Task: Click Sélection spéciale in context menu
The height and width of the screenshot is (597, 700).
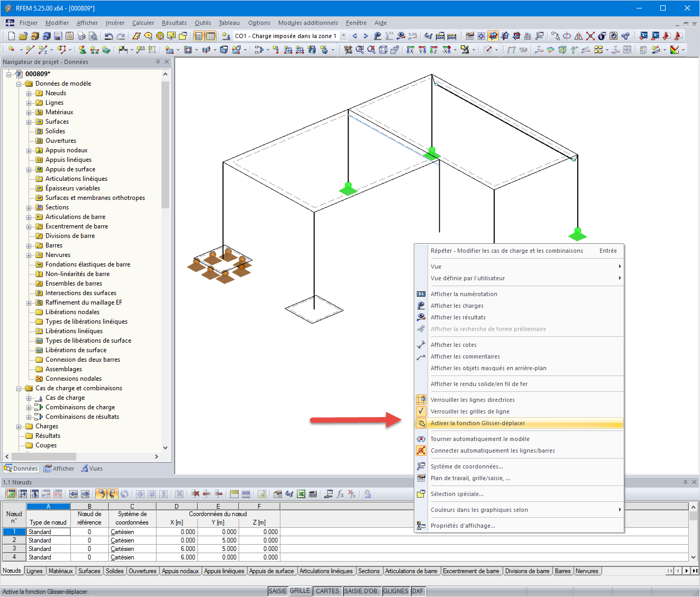Action: point(457,494)
